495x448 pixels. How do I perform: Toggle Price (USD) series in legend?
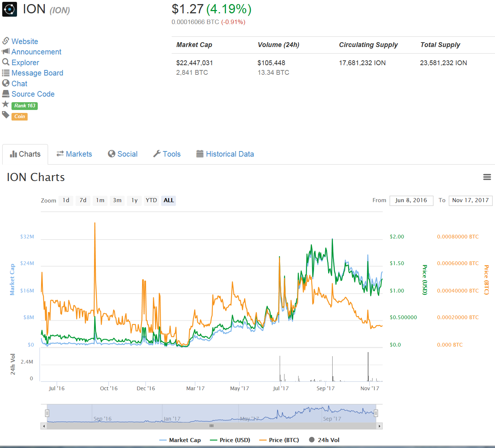230,440
